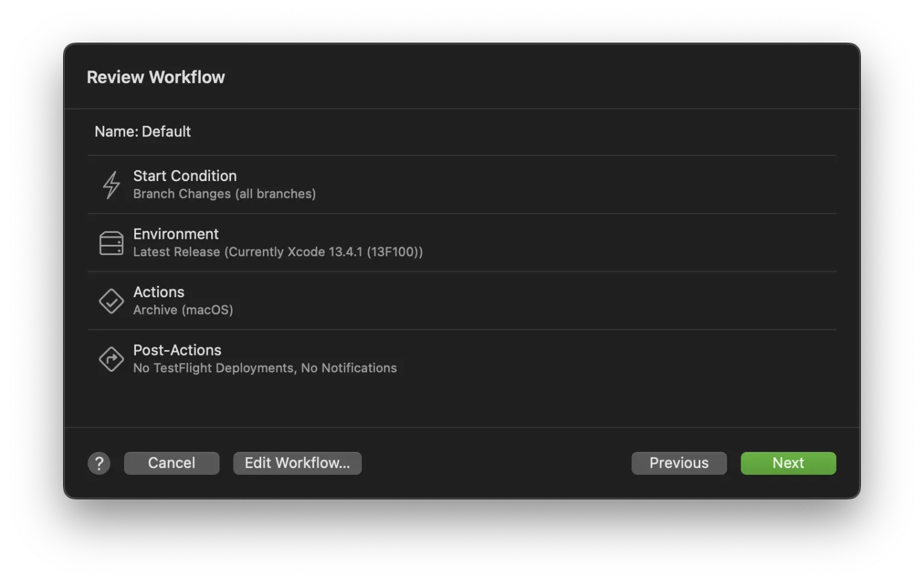
Task: Select the Actions heading
Action: 159,292
